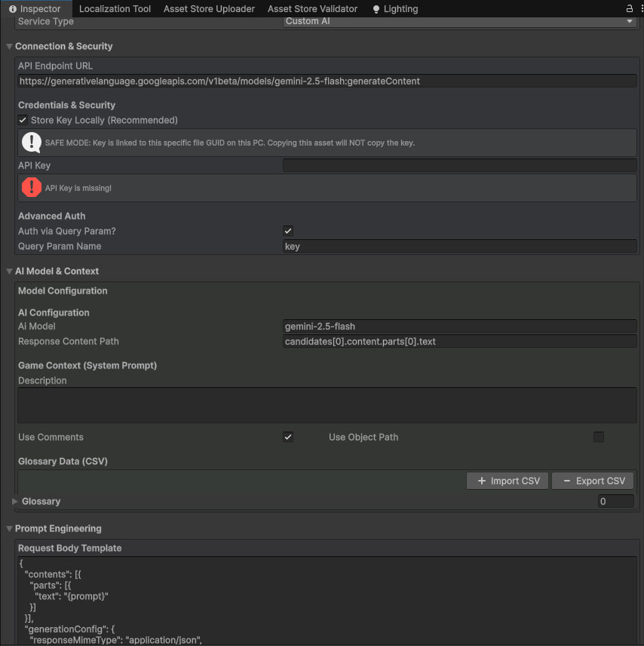
Task: Click the Import CSV button
Action: (507, 481)
